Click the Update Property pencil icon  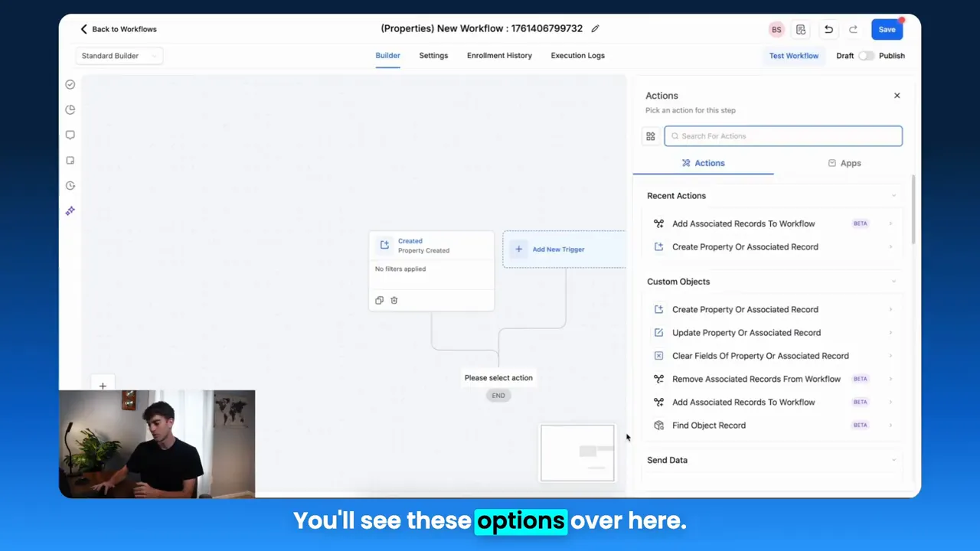(x=658, y=333)
